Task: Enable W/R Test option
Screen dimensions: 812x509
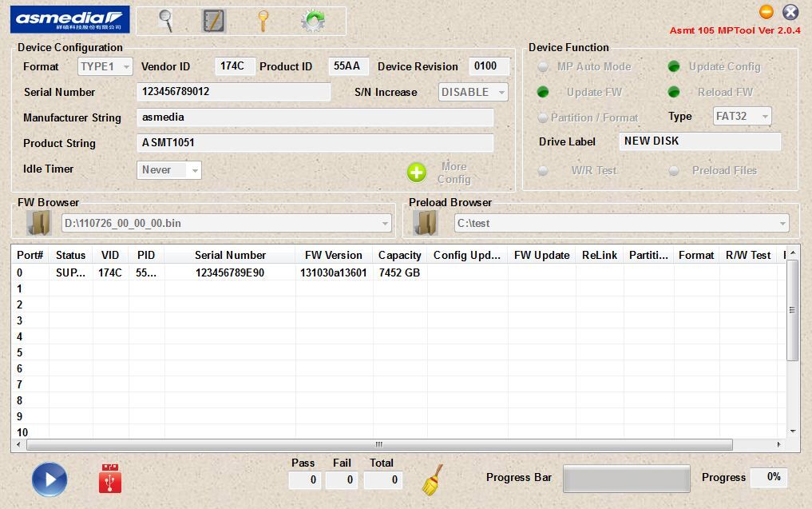Action: pos(543,170)
